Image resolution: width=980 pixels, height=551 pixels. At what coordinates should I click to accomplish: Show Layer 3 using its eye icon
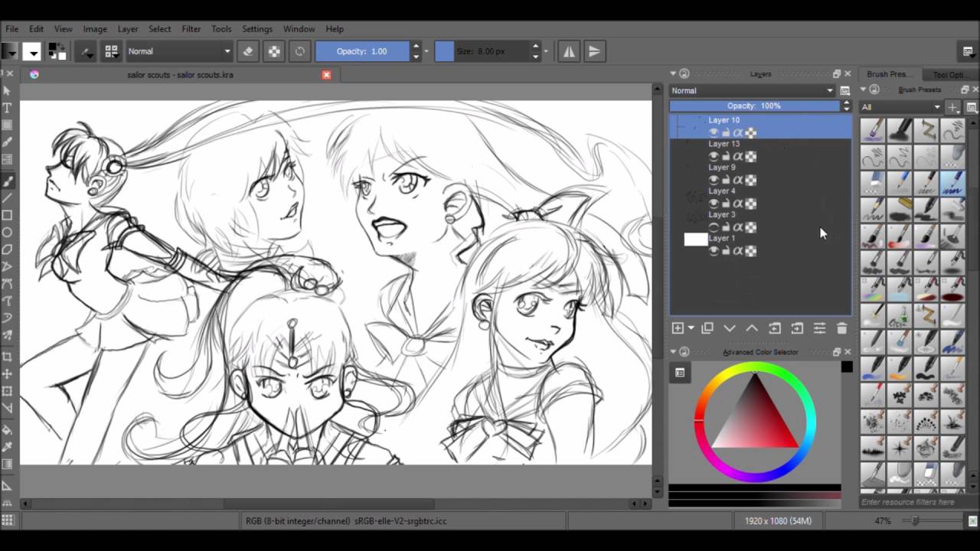pyautogui.click(x=714, y=227)
